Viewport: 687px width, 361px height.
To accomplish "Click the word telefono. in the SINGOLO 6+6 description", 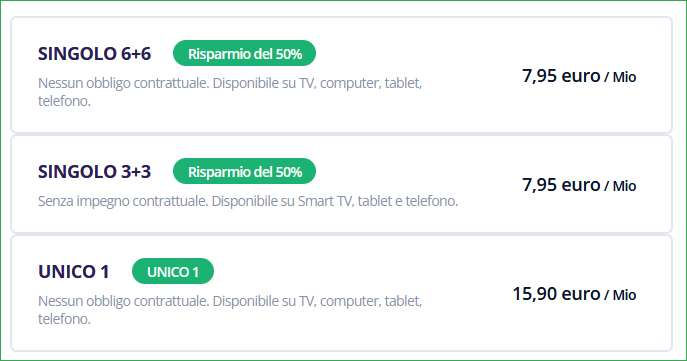I will [x=64, y=101].
